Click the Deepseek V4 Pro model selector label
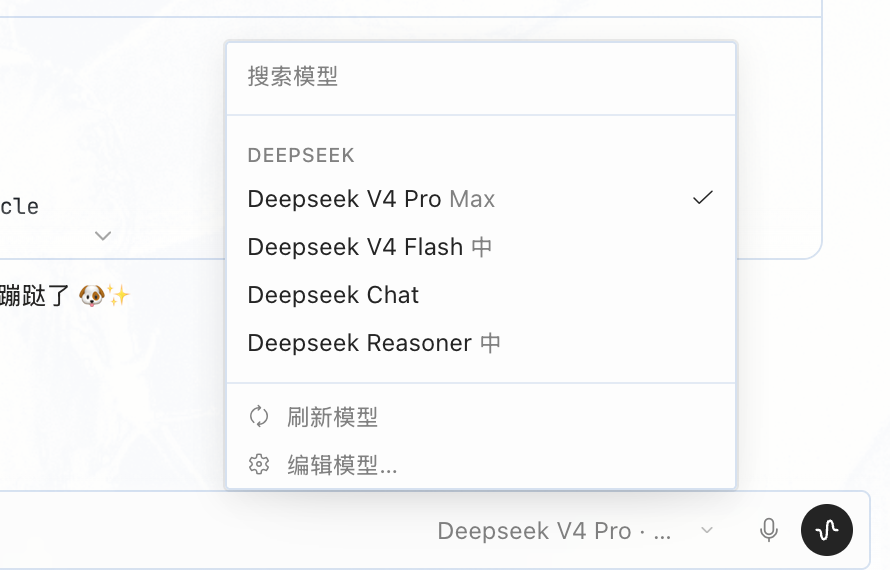890x570 pixels. (x=554, y=531)
